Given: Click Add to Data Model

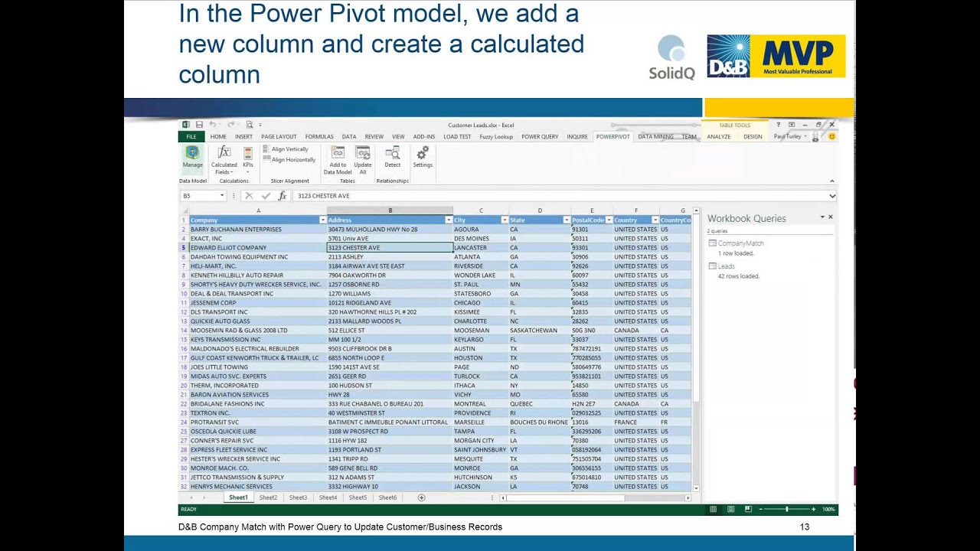Looking at the screenshot, I should (338, 160).
